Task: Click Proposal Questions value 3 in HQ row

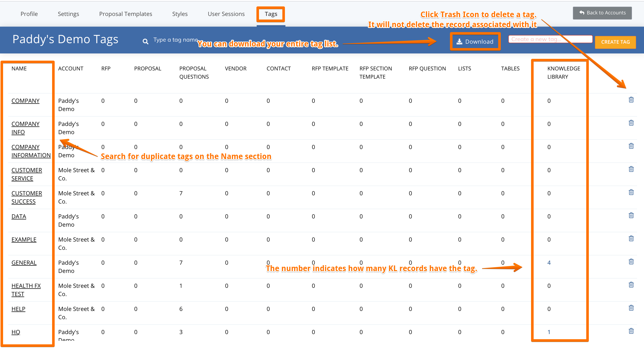Action: pos(181,332)
